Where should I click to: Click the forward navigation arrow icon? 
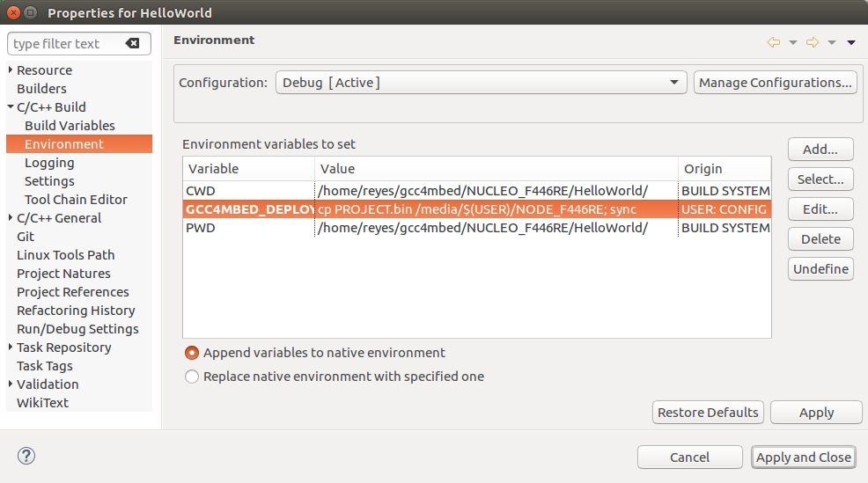coord(813,42)
